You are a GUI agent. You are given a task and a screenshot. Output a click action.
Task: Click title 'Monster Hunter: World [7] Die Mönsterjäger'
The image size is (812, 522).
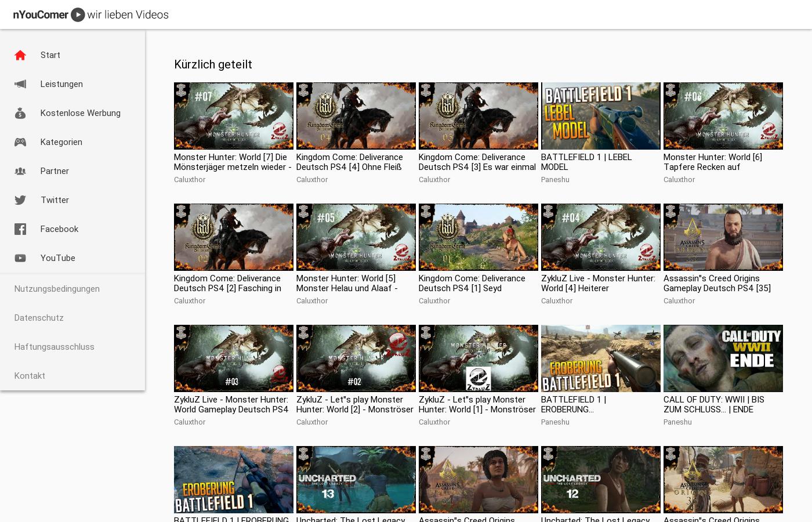point(233,162)
